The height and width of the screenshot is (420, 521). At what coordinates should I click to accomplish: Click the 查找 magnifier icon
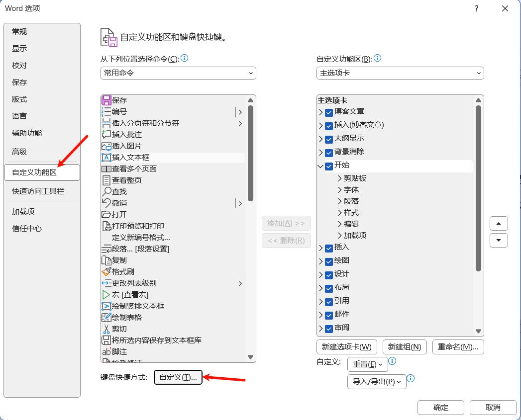106,191
